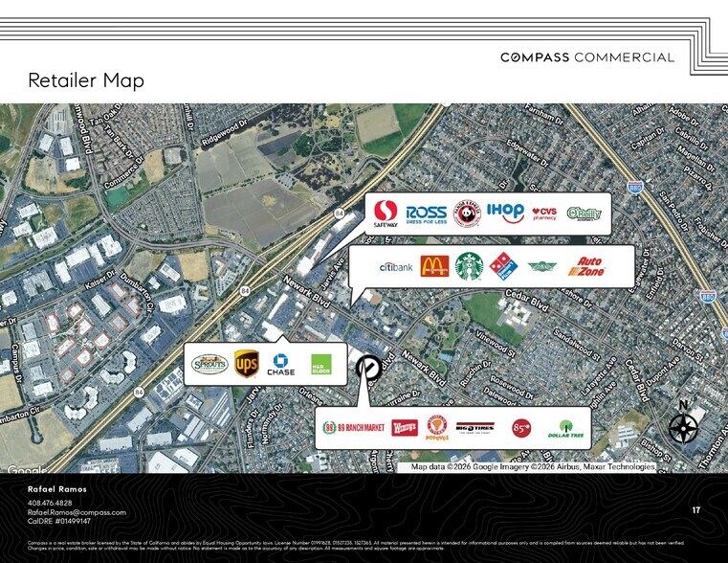Select the Ross Dress for Less logo
Viewport: 728px width, 563px height.
[427, 213]
